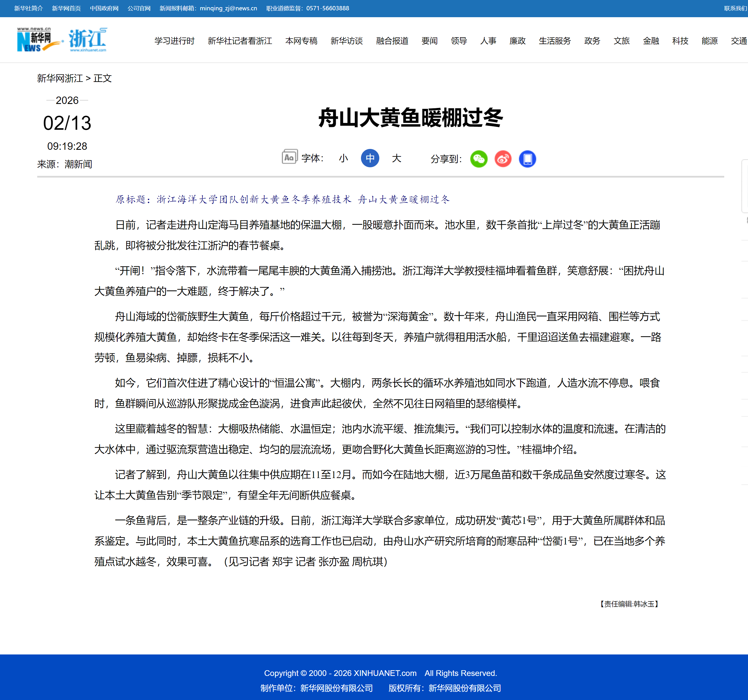The height and width of the screenshot is (700, 748).
Task: Go to 融合报道 section
Action: click(x=392, y=41)
